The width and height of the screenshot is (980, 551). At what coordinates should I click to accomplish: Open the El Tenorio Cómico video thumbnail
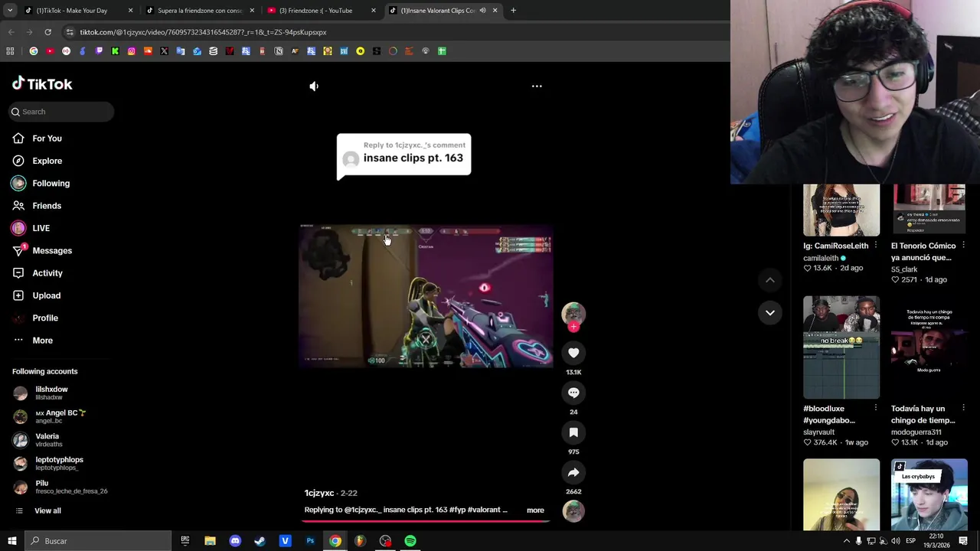tap(929, 210)
